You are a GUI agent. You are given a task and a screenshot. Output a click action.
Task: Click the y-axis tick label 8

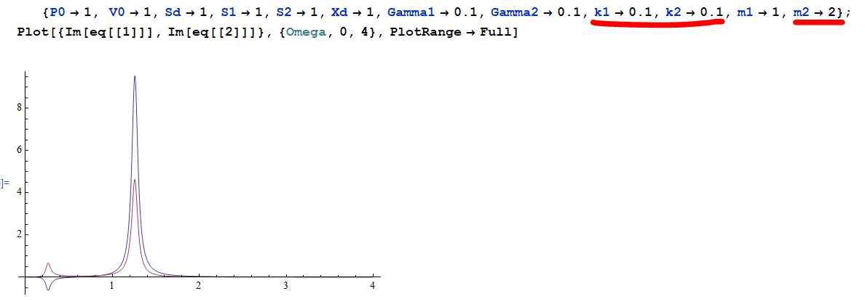pyautogui.click(x=19, y=108)
